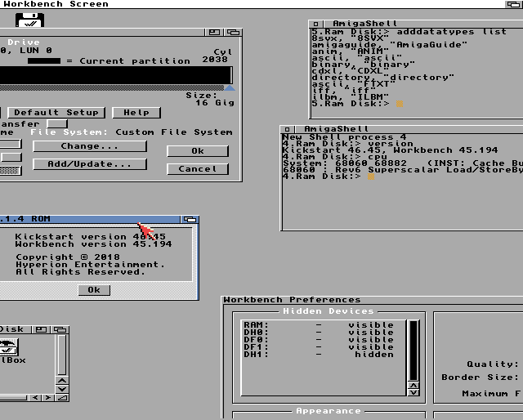This screenshot has height=420, width=523.
Task: Click the blue partition size slider triangle
Action: pyautogui.click(x=229, y=87)
